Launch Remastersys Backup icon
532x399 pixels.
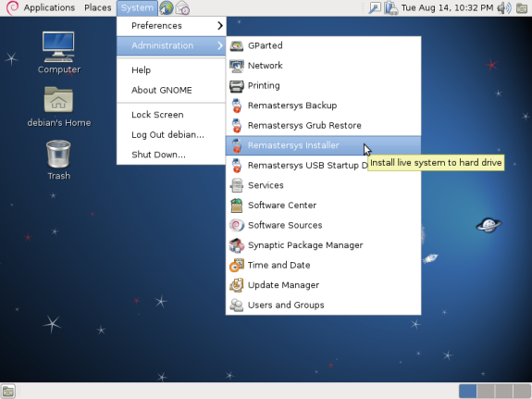[237, 106]
